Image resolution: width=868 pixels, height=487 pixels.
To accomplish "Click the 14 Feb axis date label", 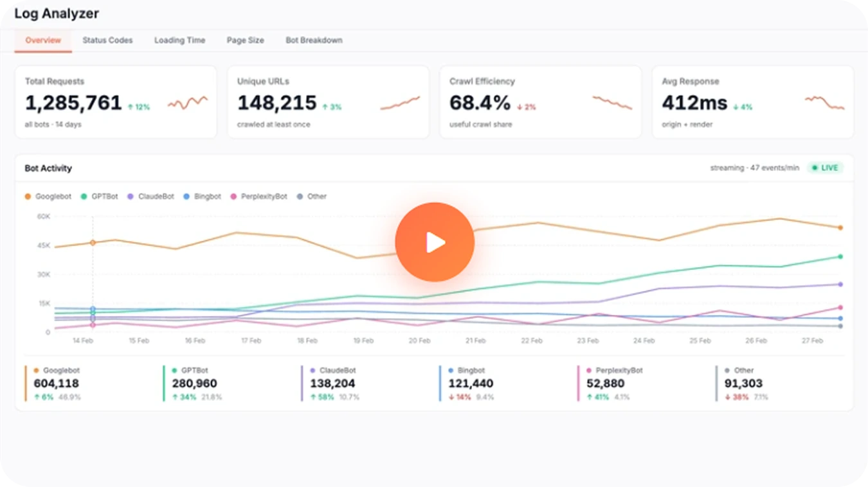I will [x=83, y=341].
